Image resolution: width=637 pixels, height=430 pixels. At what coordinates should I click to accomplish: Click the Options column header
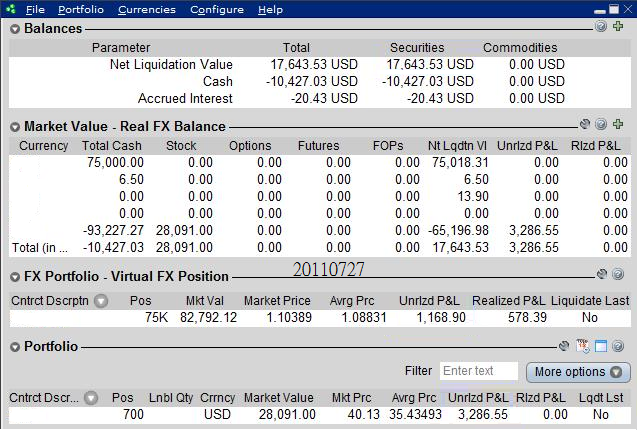point(250,146)
